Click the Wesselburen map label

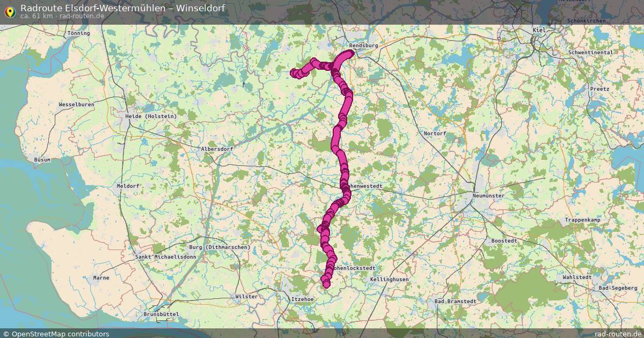[x=76, y=104]
